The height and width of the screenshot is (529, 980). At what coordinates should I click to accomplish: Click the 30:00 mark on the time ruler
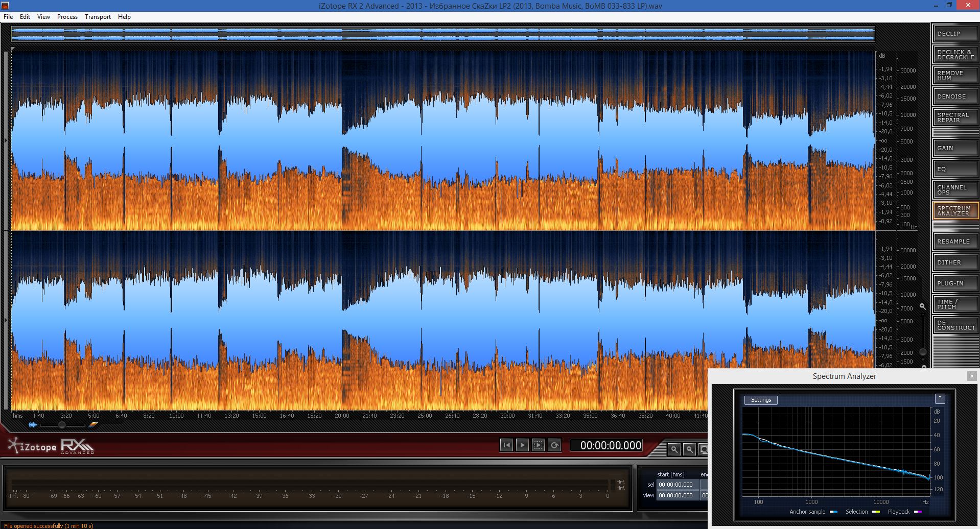(x=507, y=416)
